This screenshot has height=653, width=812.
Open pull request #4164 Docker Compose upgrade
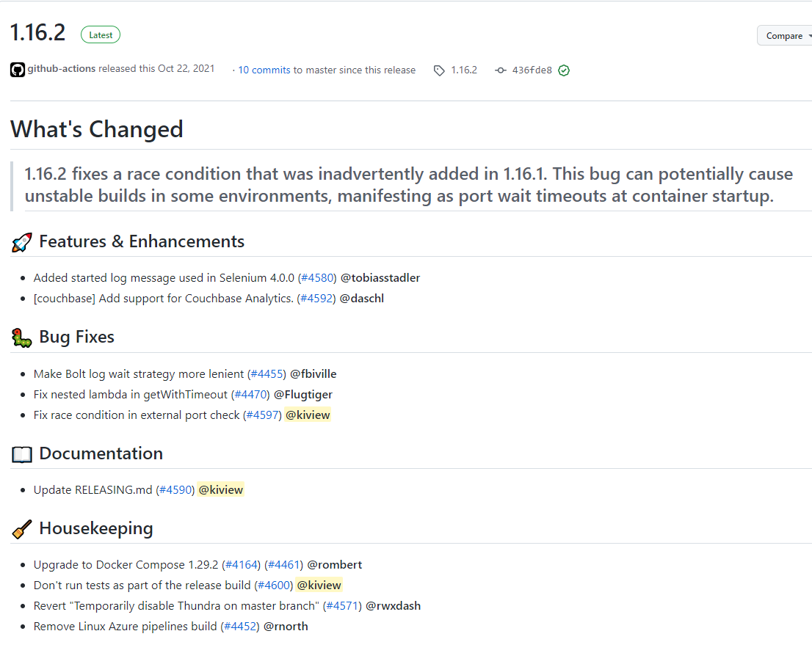coord(242,564)
